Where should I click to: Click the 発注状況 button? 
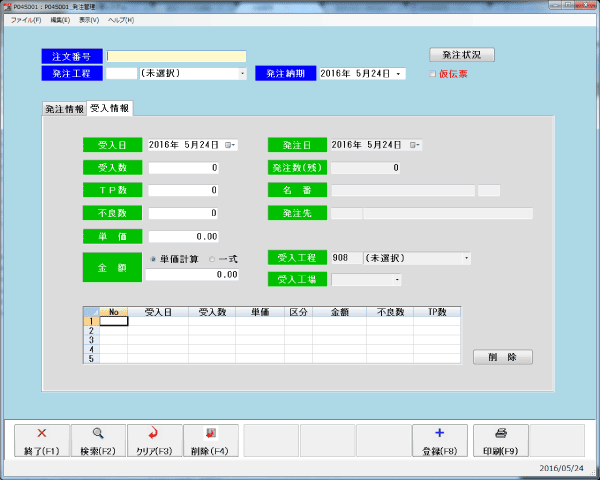pos(461,55)
